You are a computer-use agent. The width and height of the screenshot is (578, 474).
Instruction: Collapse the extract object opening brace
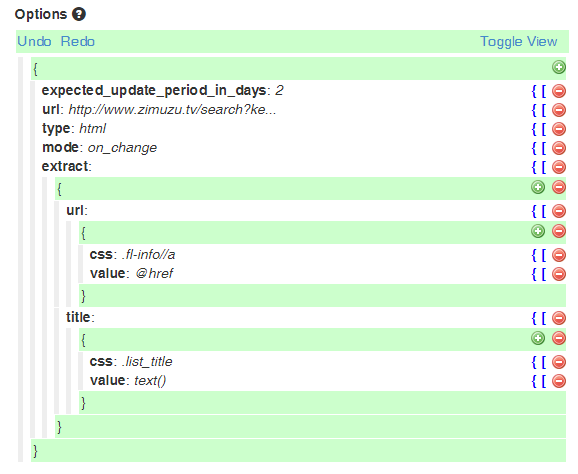point(59,189)
